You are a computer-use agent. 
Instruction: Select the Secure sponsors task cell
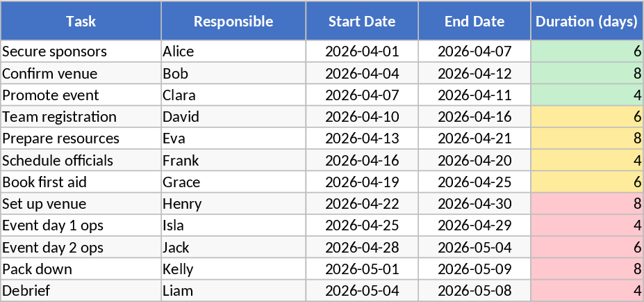click(x=81, y=51)
